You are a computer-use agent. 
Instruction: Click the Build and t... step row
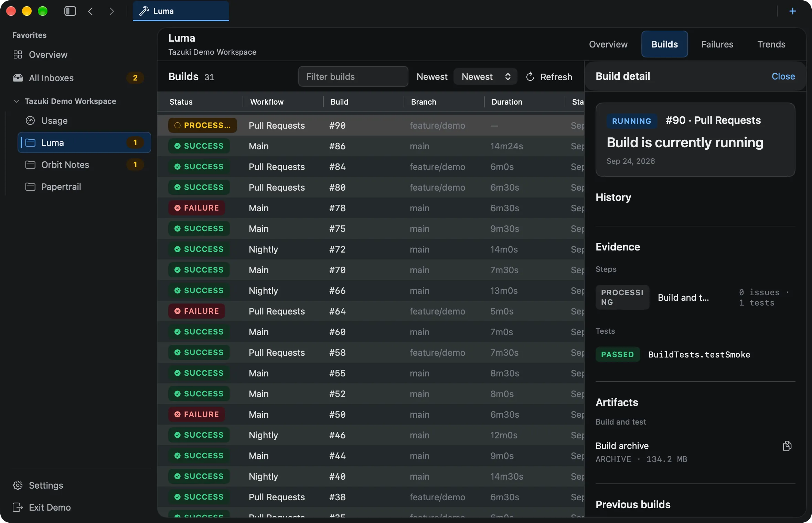coord(695,297)
